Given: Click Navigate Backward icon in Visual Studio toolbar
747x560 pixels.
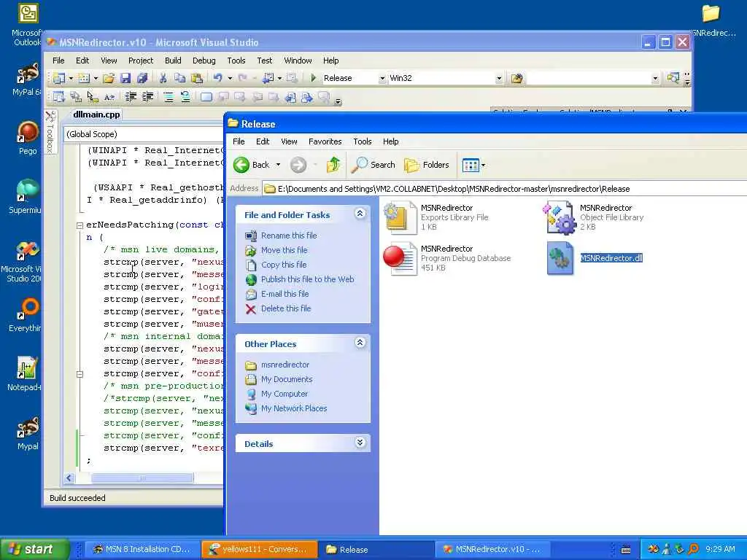Looking at the screenshot, I should click(x=268, y=77).
